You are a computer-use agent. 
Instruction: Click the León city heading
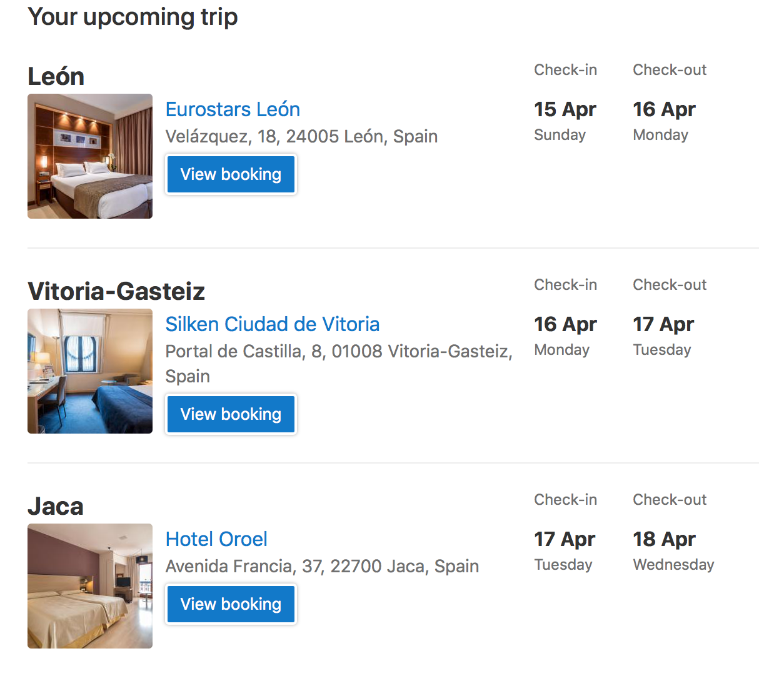point(56,77)
